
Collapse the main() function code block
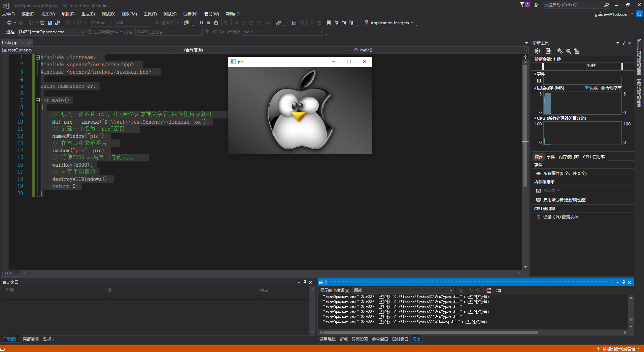[38, 100]
